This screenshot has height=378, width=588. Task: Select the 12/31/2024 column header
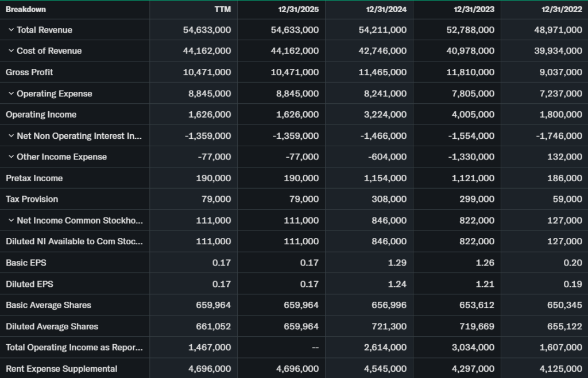[387, 9]
